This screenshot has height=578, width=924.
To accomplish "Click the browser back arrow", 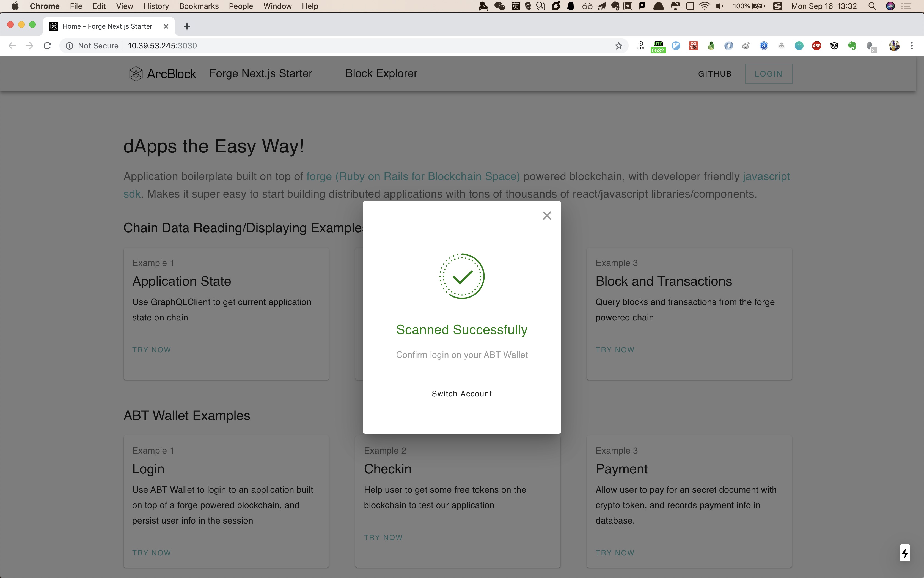I will pos(12,46).
